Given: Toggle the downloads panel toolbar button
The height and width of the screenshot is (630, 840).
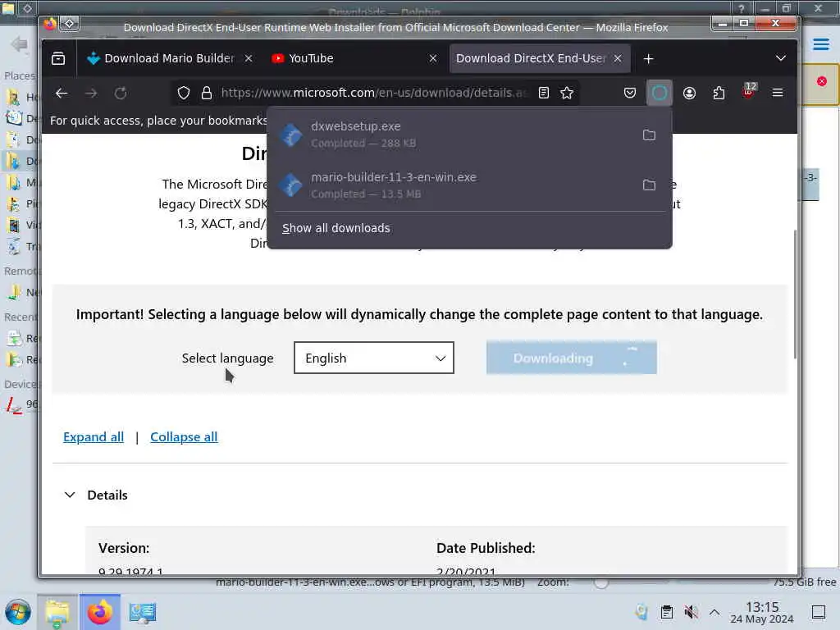Looking at the screenshot, I should pos(660,94).
